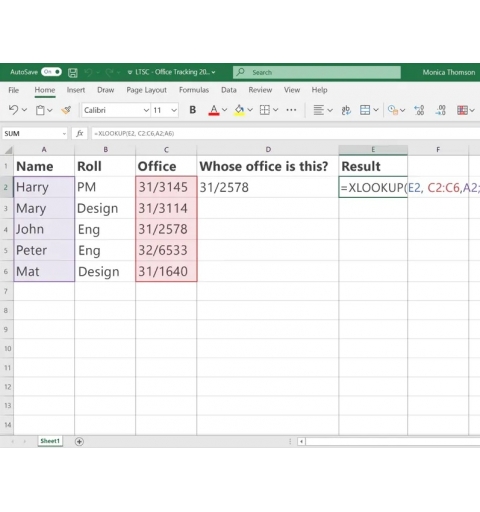Screen dimensions: 480x512
Task: Select row 4 header
Action: pos(6,229)
